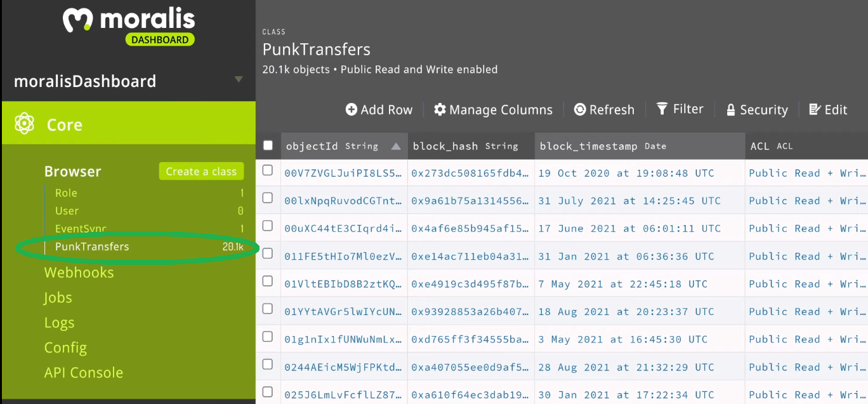Toggle the select-all checkbox in header

(268, 145)
